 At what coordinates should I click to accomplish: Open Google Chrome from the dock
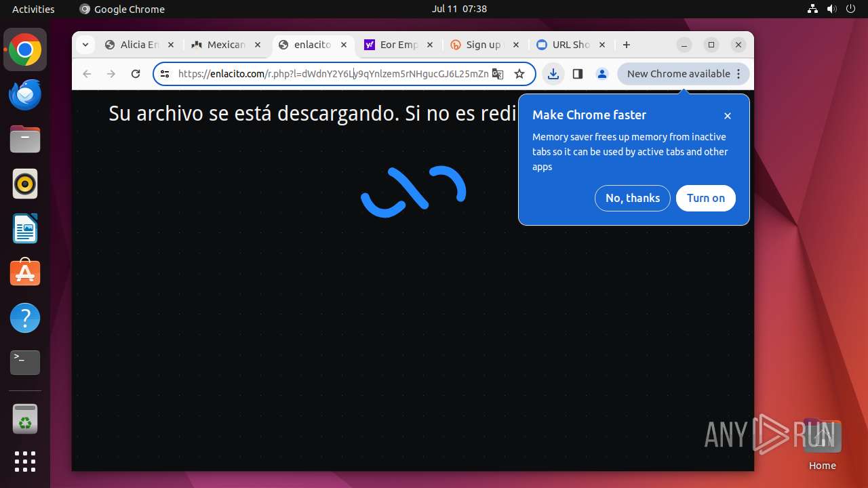point(25,50)
